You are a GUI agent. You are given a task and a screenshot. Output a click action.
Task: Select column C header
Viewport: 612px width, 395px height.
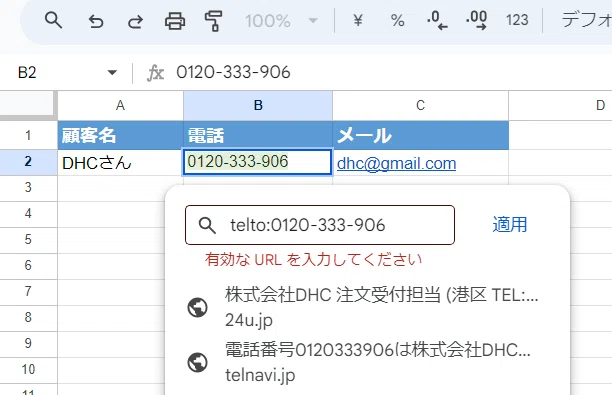tap(420, 105)
